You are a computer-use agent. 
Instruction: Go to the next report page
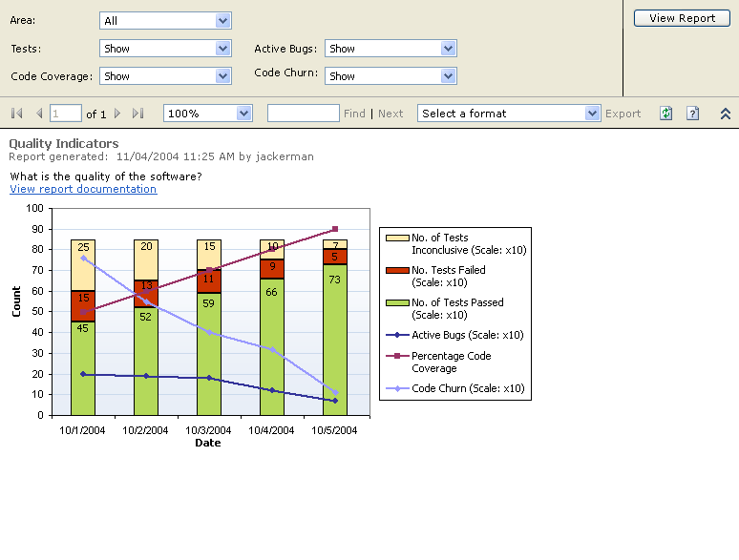pos(117,114)
